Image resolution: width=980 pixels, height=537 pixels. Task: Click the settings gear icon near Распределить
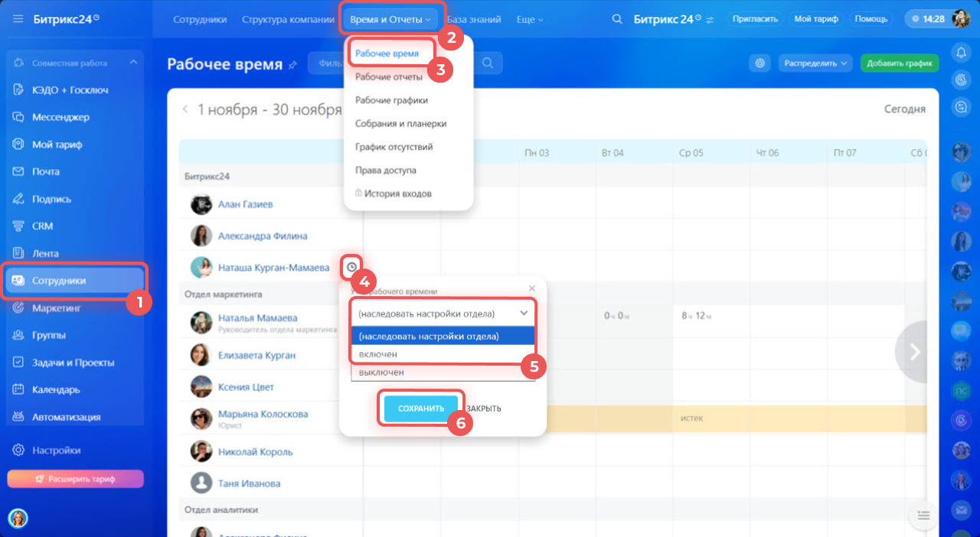point(760,63)
